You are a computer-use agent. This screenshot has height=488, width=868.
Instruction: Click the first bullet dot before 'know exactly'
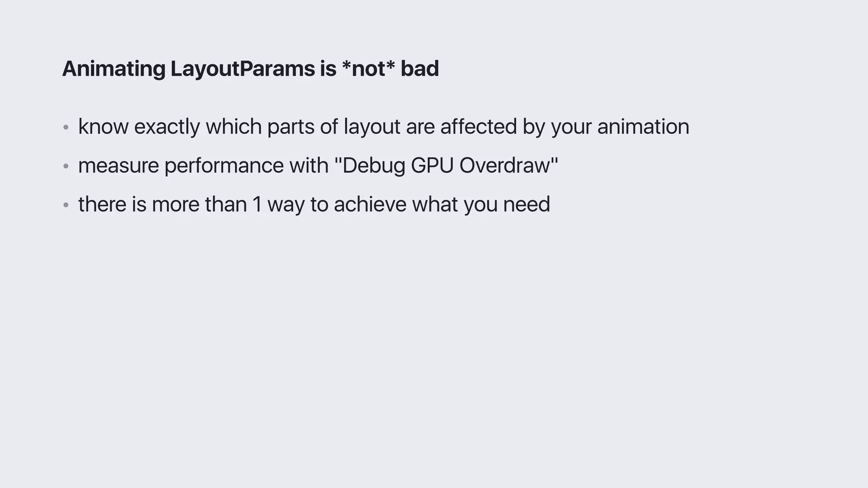pyautogui.click(x=66, y=127)
